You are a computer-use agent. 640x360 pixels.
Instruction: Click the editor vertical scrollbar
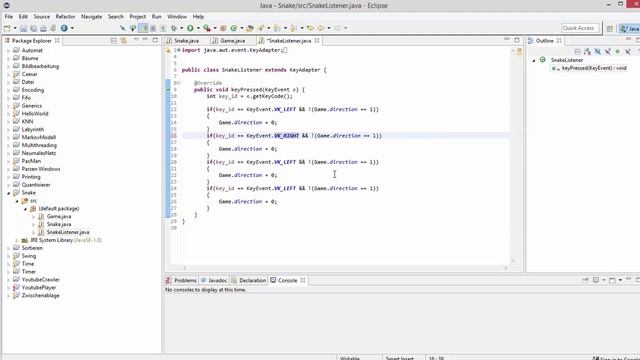[513, 155]
